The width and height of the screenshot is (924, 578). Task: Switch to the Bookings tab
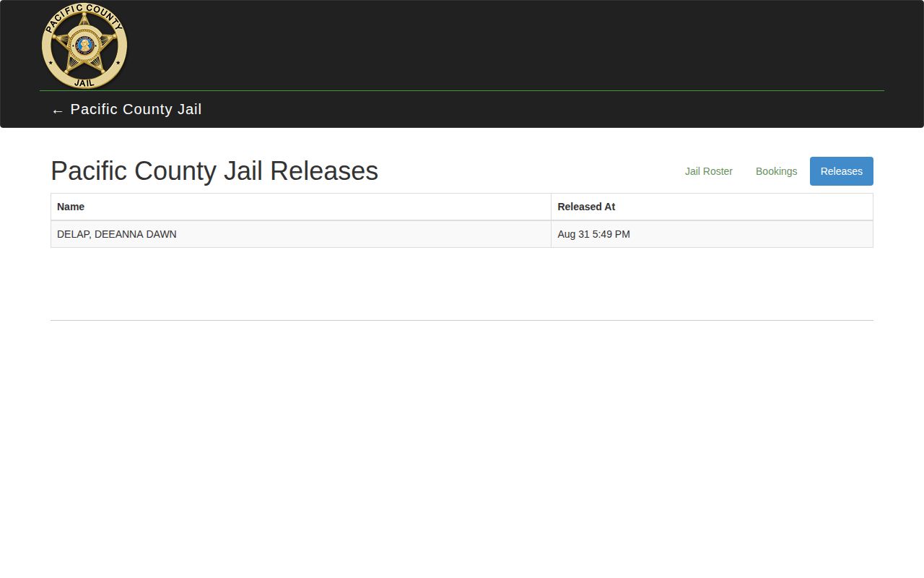coord(777,171)
